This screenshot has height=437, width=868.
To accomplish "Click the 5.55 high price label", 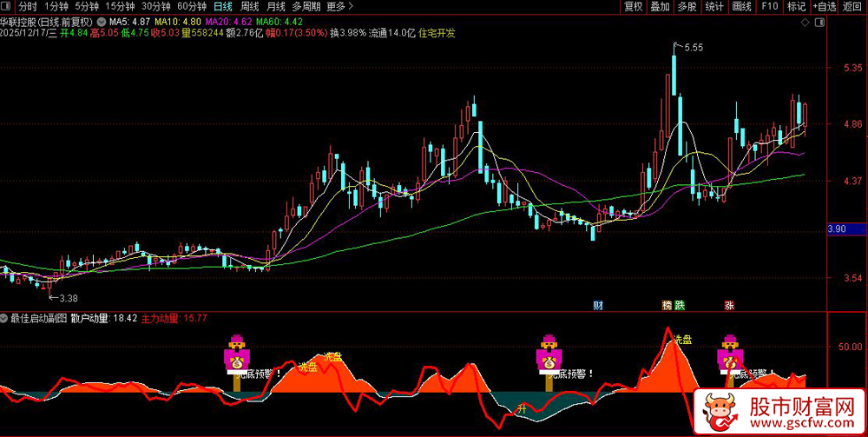I will [x=694, y=48].
